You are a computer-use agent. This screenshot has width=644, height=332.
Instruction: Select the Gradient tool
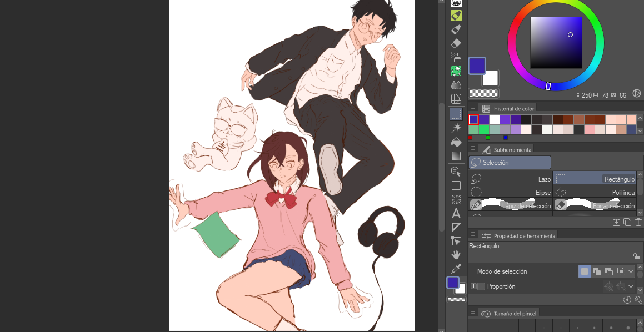(456, 156)
